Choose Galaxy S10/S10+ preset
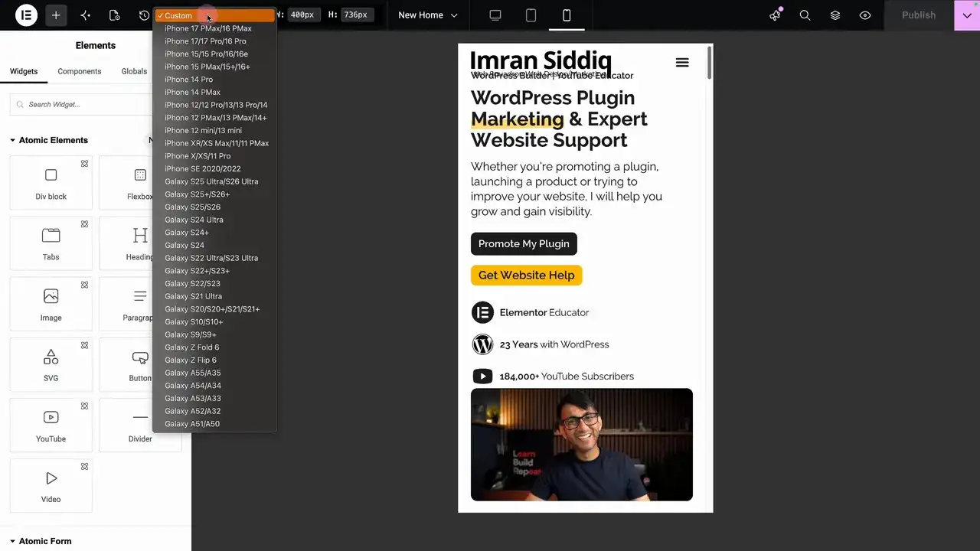980x551 pixels. [x=214, y=321]
